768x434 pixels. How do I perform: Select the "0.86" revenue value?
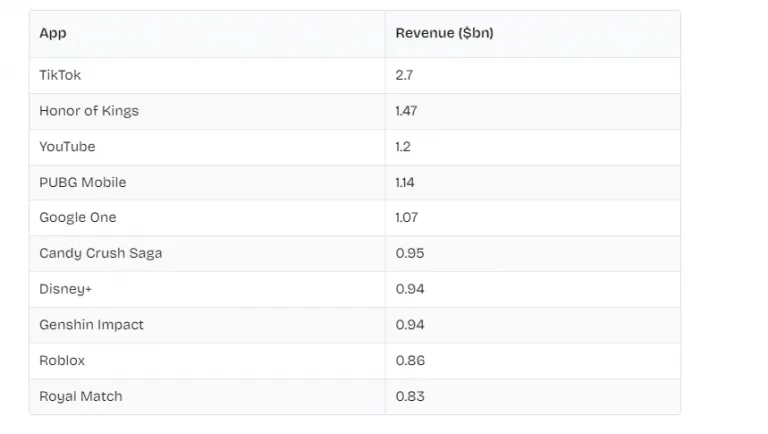click(x=410, y=361)
